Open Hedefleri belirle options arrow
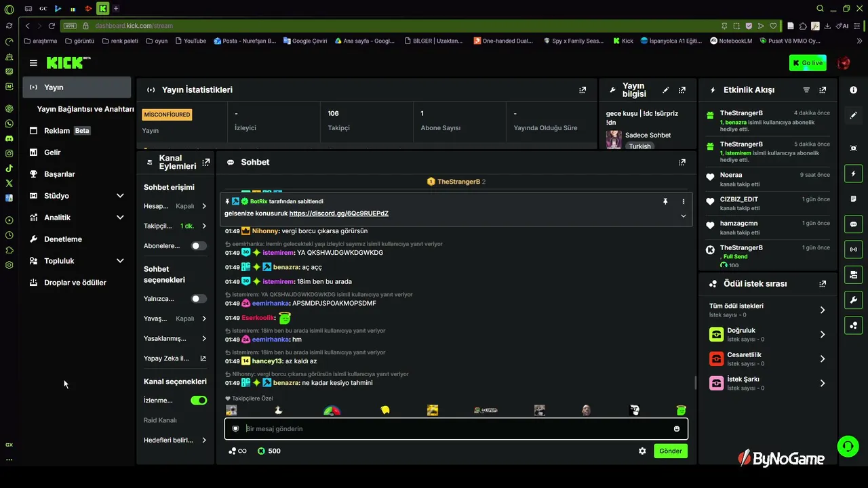 tap(204, 440)
